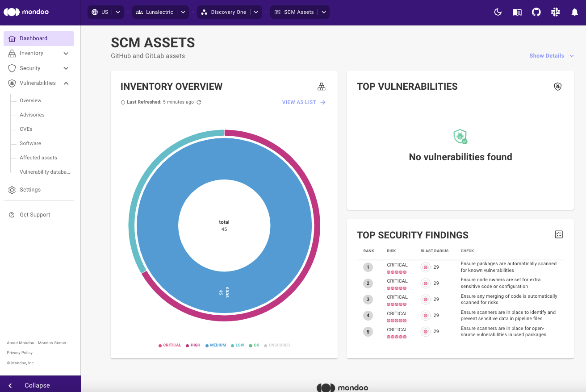Click the Top Security Findings checklist icon

(x=559, y=234)
